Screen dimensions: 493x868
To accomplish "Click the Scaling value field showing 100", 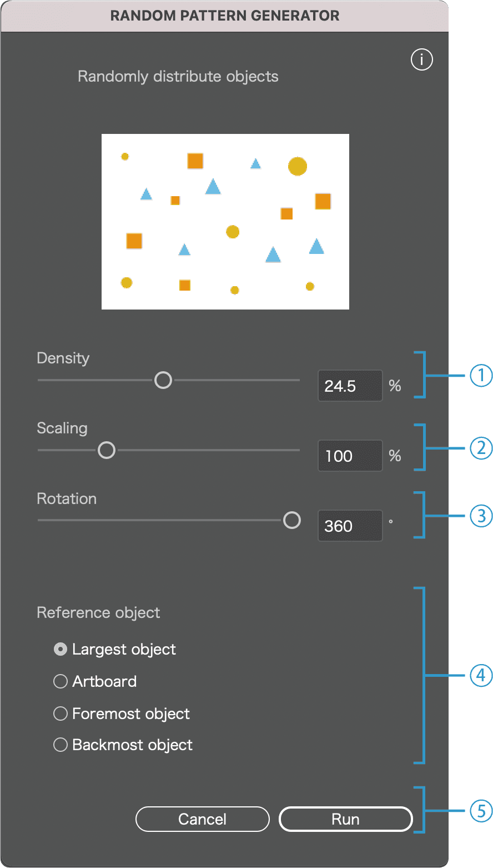I will pos(350,456).
